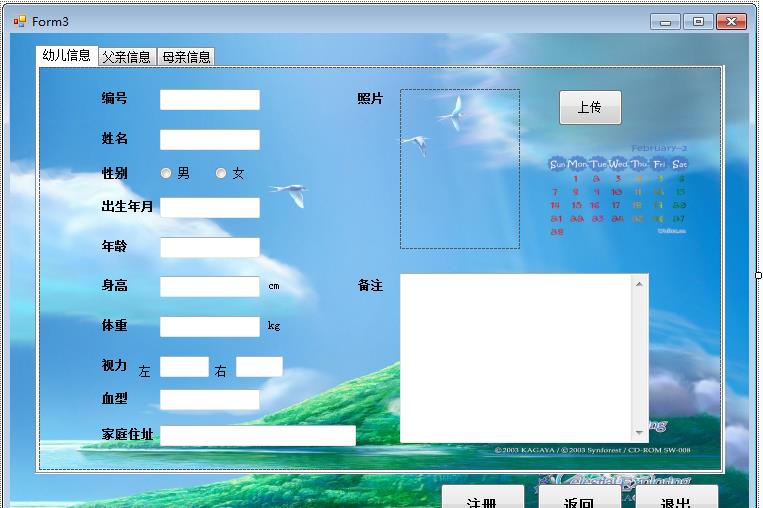Click the 上传 button
The width and height of the screenshot is (763, 508).
pyautogui.click(x=590, y=108)
